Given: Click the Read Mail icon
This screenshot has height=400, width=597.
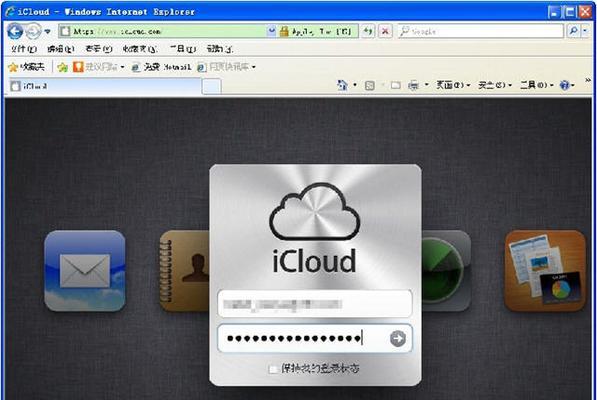Looking at the screenshot, I should click(x=396, y=86).
